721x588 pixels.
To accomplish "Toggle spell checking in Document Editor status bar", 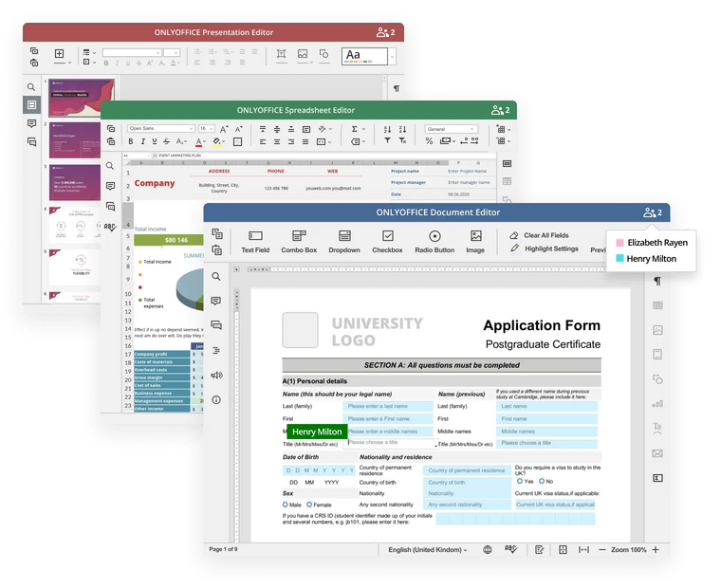I will [x=510, y=549].
